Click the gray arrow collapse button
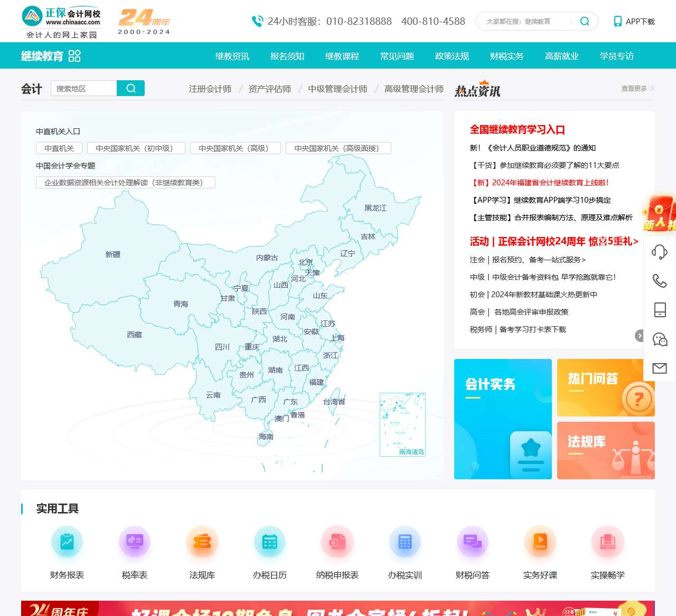Viewport: 676px width, 616px height. point(639,336)
